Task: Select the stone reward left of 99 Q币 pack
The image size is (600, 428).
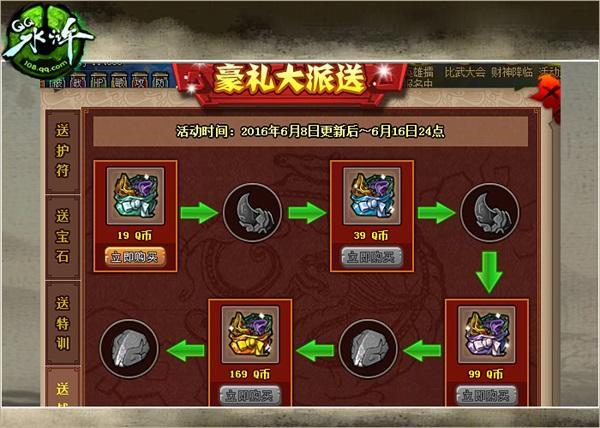Action: (368, 349)
